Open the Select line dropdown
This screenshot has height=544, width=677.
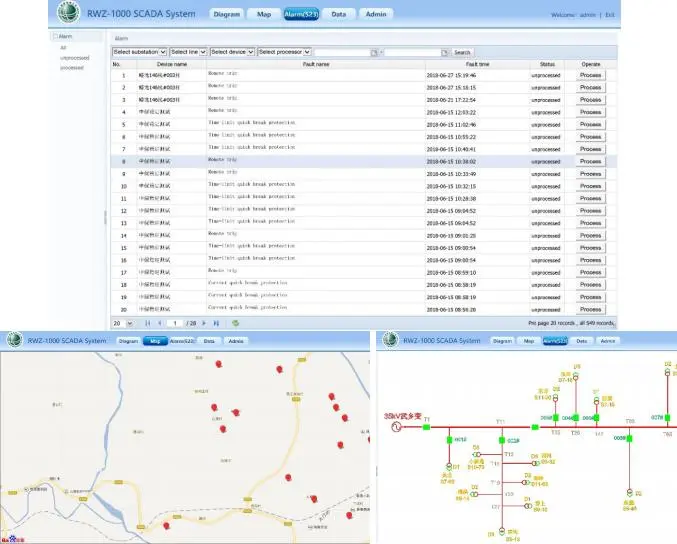(188, 52)
